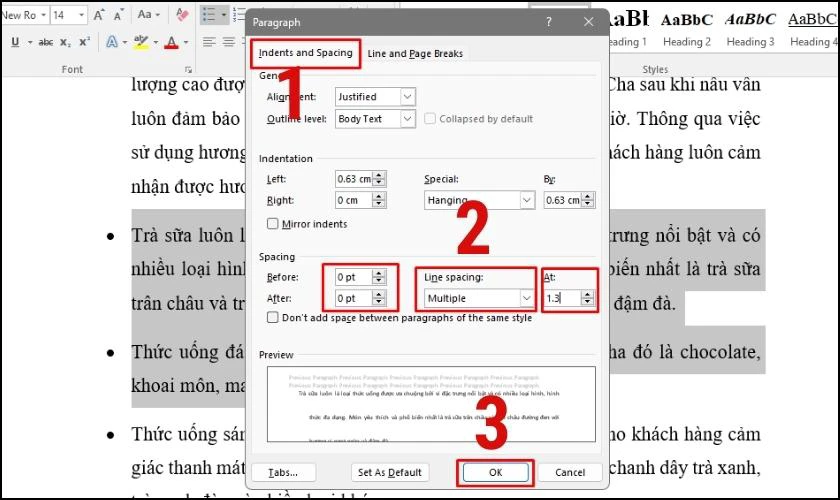Click the Paragraph dialog help question mark

(549, 22)
